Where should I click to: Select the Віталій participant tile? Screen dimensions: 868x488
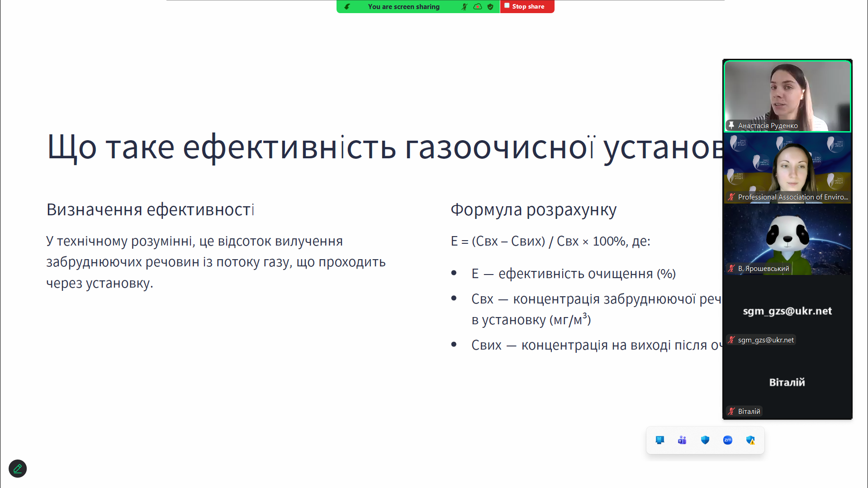click(x=787, y=383)
